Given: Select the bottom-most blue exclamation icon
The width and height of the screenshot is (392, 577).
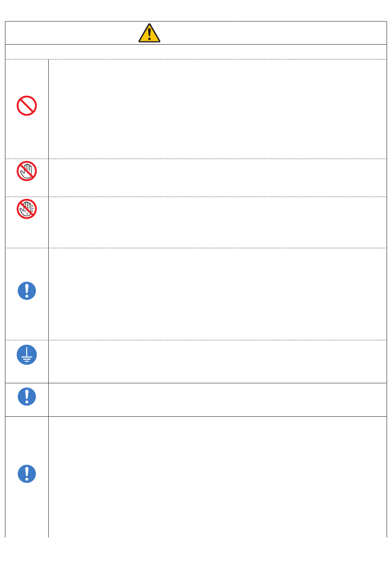Looking at the screenshot, I should 27,474.
